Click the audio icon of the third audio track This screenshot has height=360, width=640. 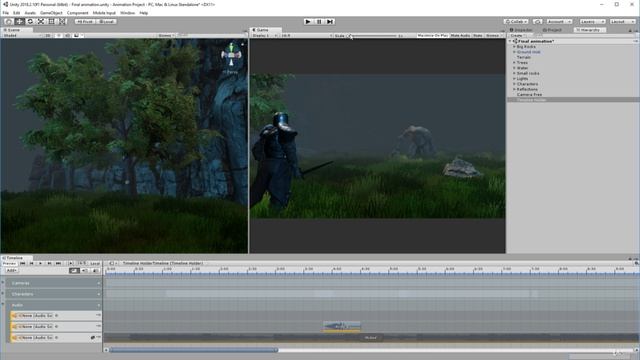(x=15, y=338)
